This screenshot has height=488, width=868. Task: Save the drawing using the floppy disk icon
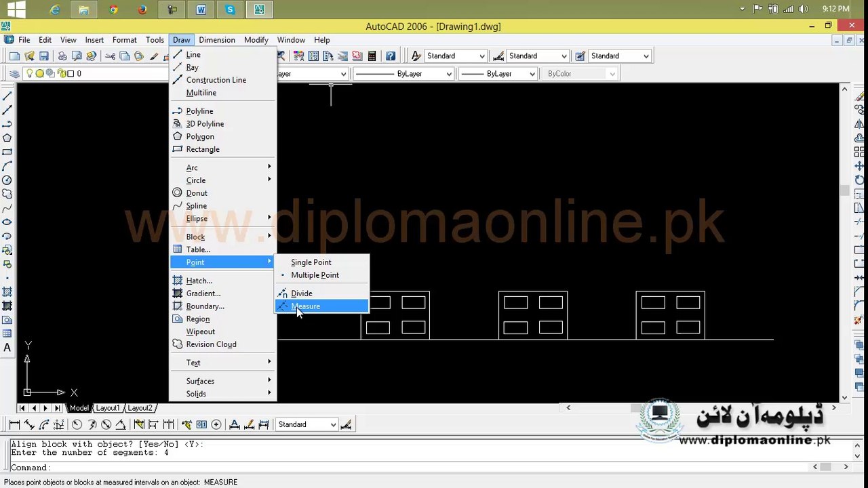44,56
